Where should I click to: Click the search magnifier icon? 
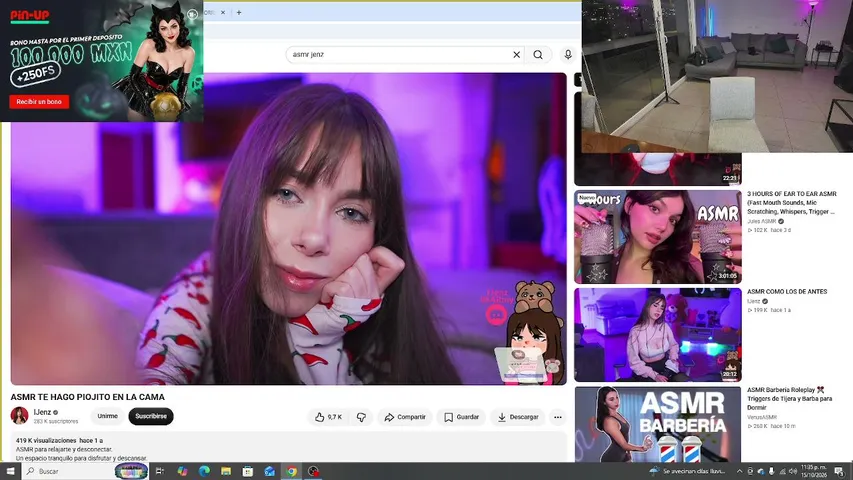coord(537,54)
